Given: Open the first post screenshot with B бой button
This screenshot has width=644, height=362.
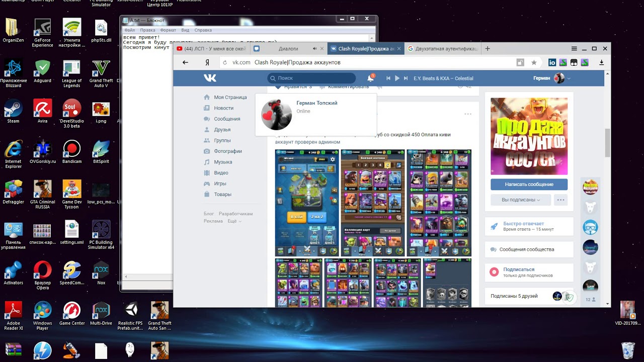Looking at the screenshot, I should click(x=307, y=203).
